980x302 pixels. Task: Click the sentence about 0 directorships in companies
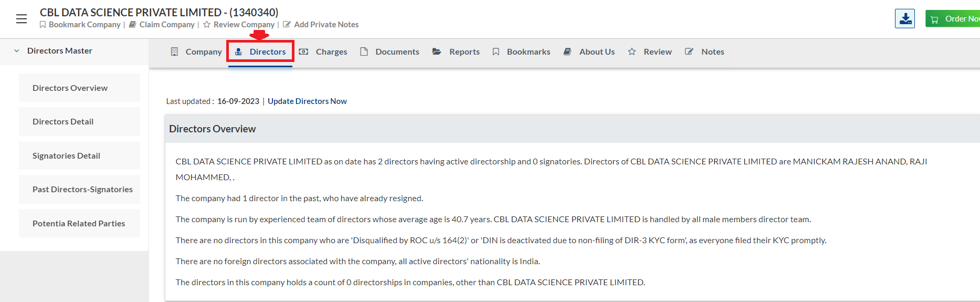click(410, 283)
